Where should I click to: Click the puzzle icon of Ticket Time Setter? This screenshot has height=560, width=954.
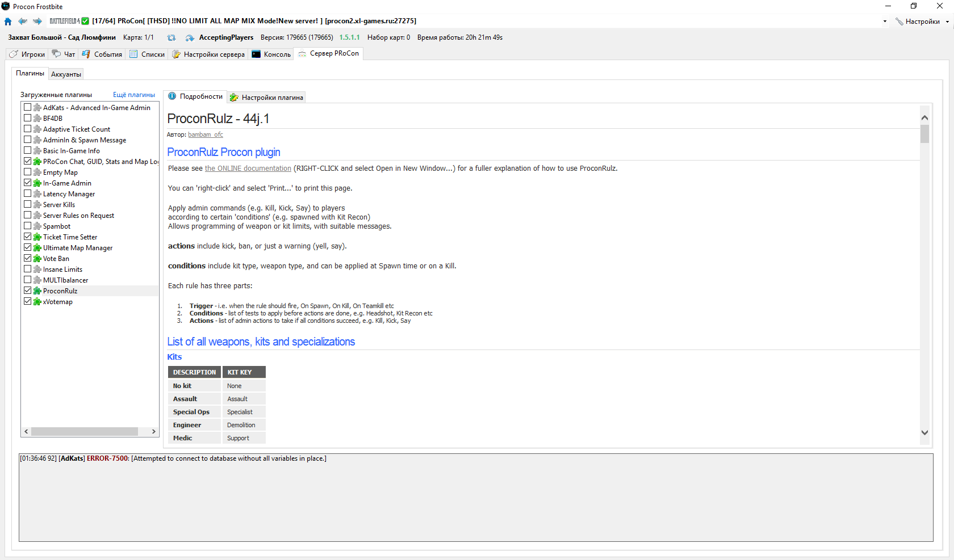point(37,237)
